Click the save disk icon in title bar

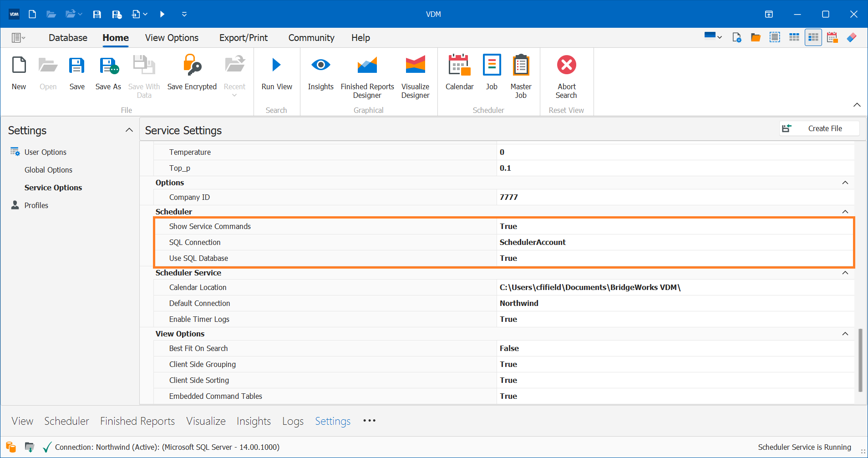pyautogui.click(x=97, y=14)
